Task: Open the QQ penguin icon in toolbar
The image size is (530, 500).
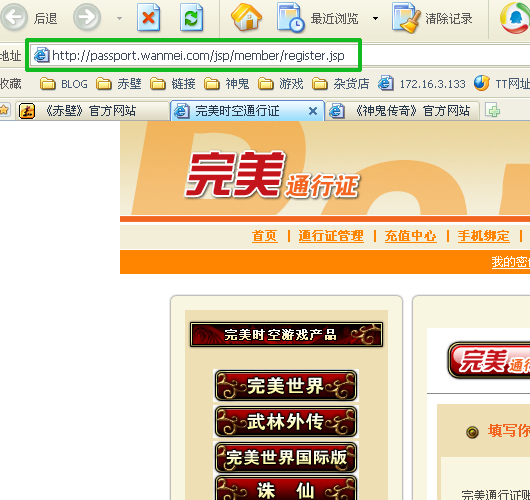Action: [x=515, y=18]
